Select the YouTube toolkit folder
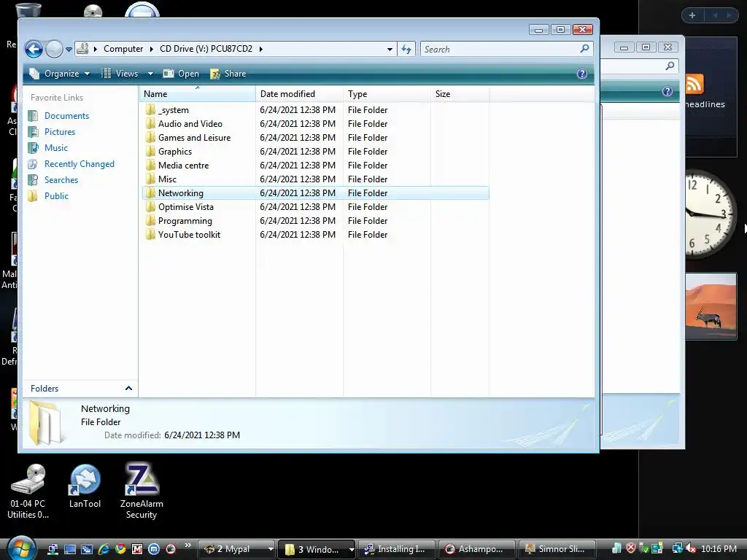This screenshot has height=560, width=747. point(189,235)
